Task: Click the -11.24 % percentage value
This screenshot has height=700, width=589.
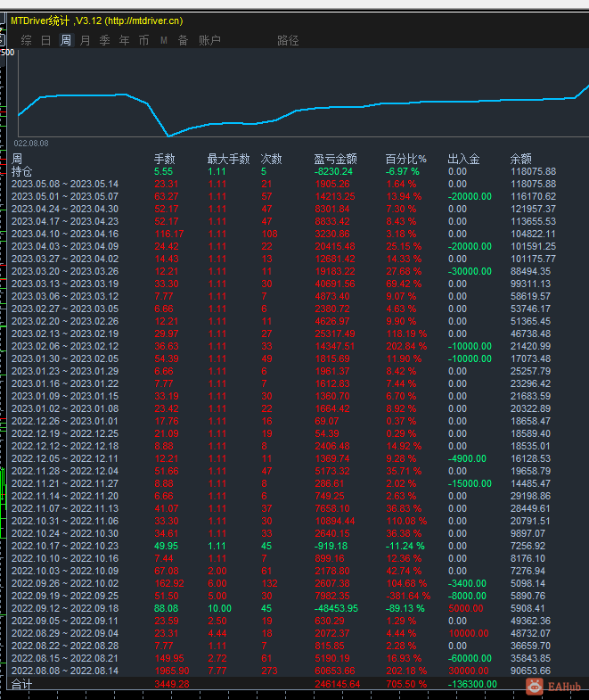Action: pos(405,547)
